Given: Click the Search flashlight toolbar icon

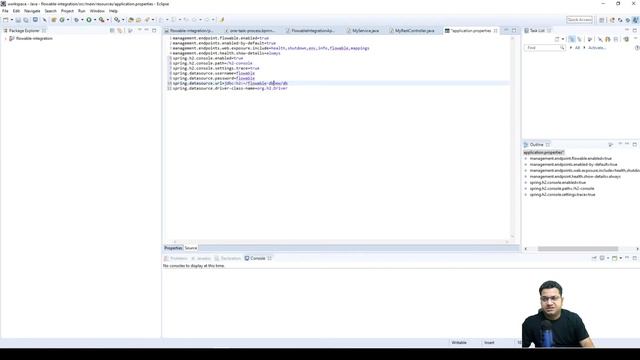Looking at the screenshot, I should coord(147,20).
